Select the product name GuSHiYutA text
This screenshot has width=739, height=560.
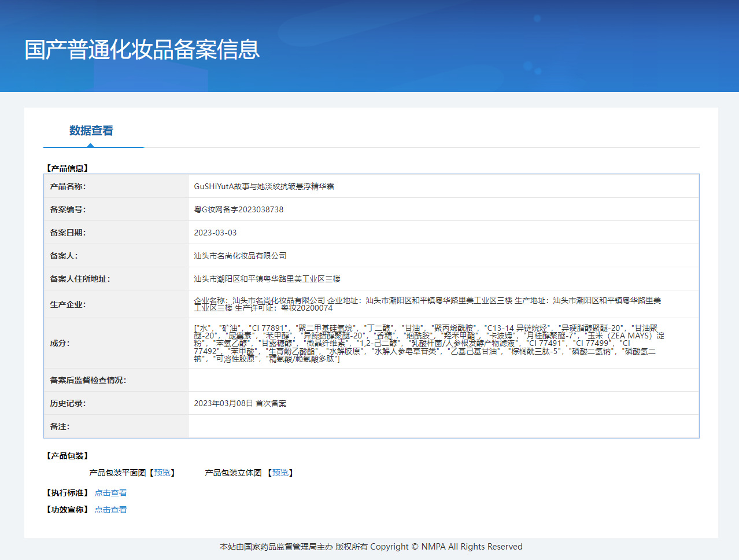[264, 186]
